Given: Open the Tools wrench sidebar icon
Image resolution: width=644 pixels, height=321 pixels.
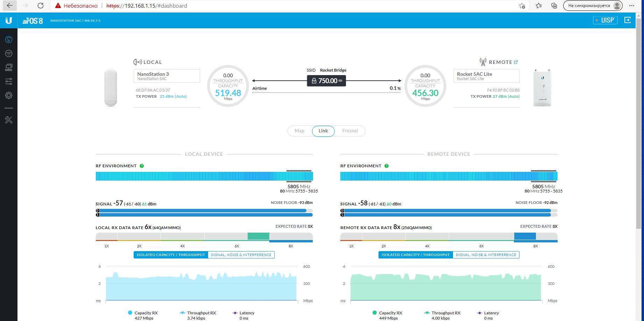Looking at the screenshot, I should pos(9,120).
